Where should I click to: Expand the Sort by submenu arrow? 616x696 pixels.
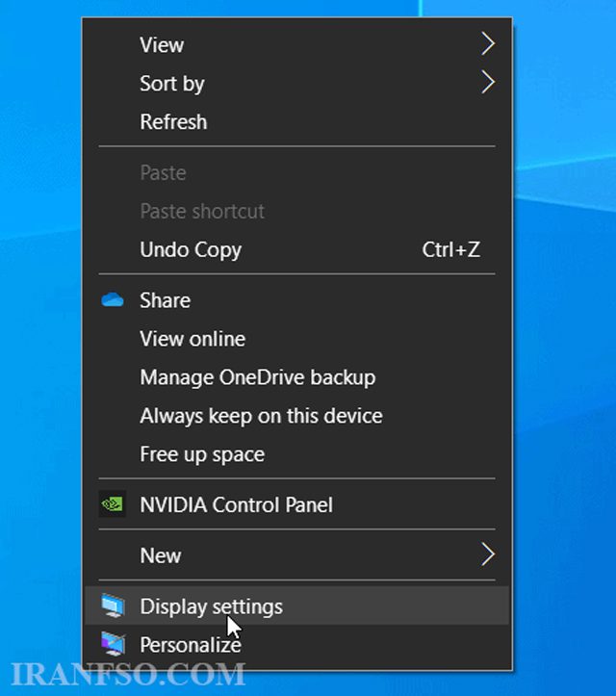tap(488, 83)
